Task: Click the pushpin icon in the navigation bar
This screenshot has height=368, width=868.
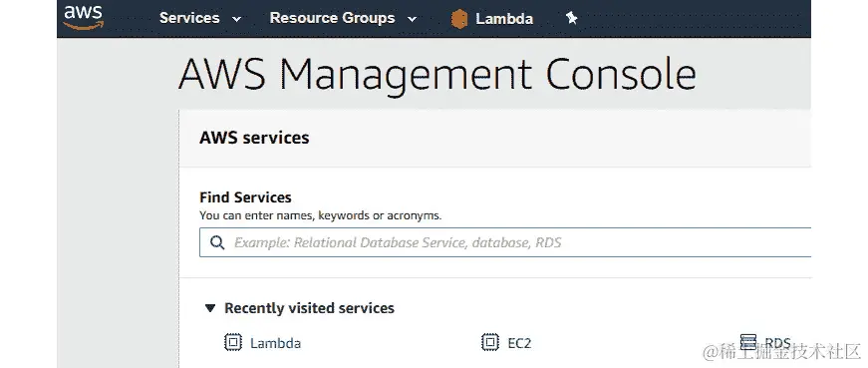Action: coord(571,18)
